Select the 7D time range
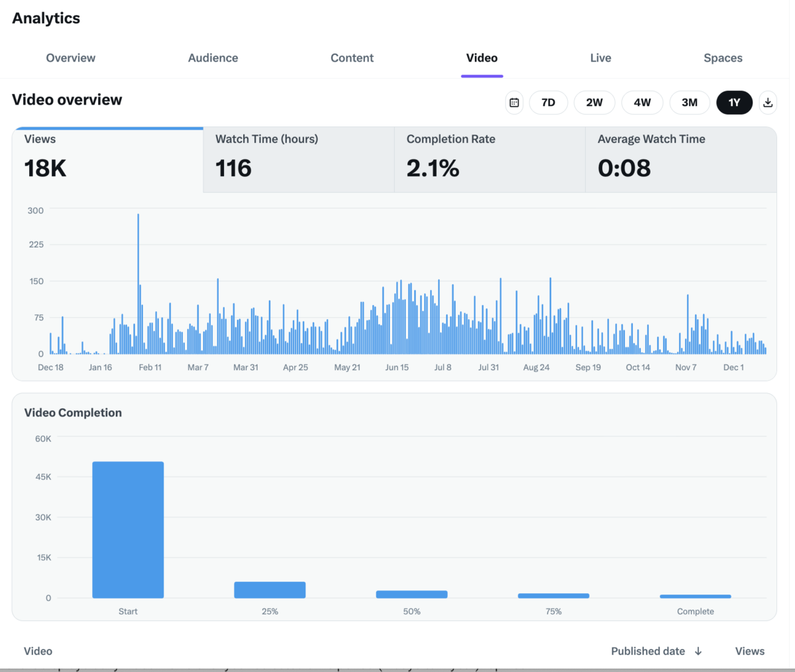795x672 pixels. pyautogui.click(x=548, y=103)
